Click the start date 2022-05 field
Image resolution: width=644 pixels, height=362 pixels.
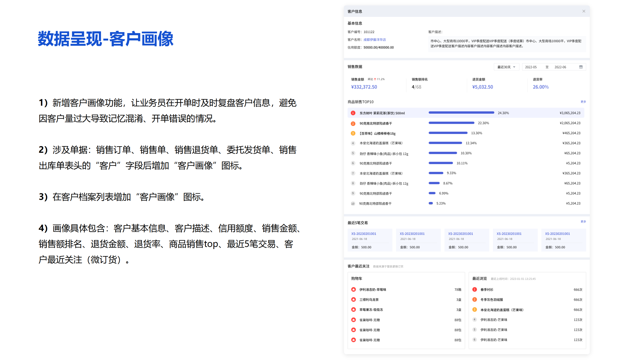pyautogui.click(x=531, y=67)
